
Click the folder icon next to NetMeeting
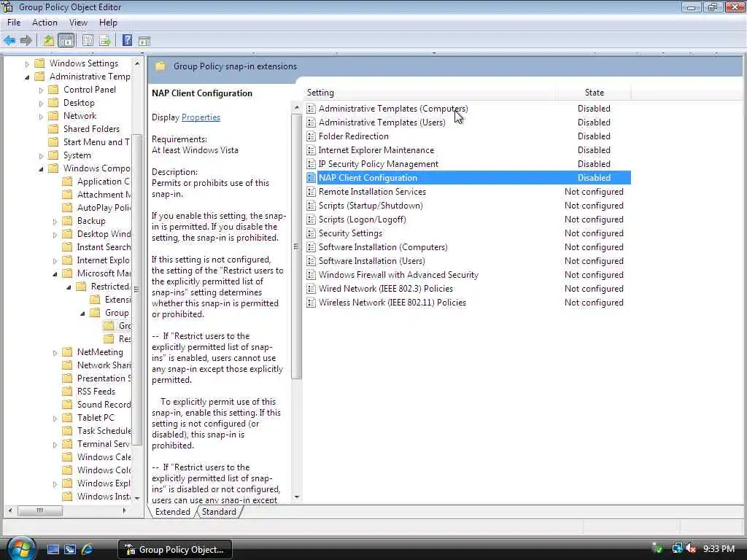[67, 352]
